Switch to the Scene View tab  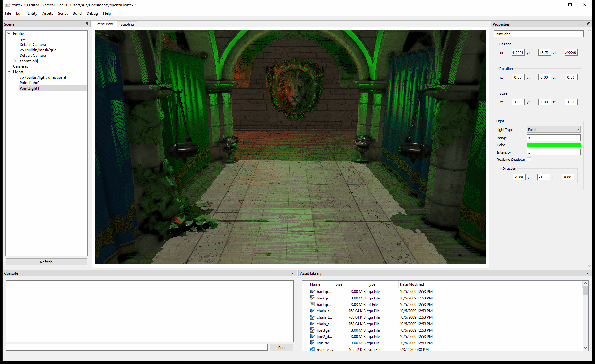point(104,24)
